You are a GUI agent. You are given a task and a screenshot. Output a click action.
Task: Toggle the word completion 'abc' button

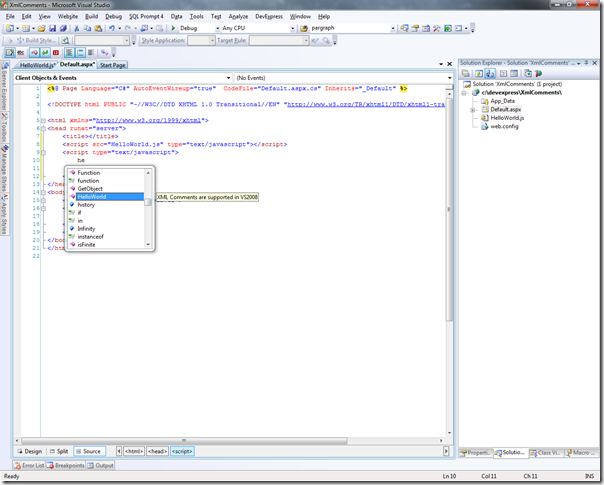point(20,52)
